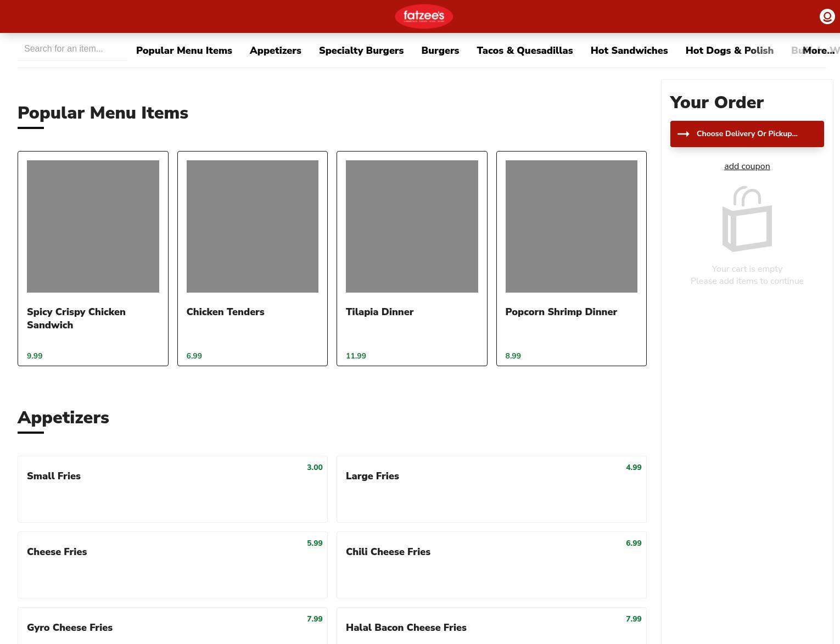840x644 pixels.
Task: Select the Large Fries item
Action: [x=491, y=489]
